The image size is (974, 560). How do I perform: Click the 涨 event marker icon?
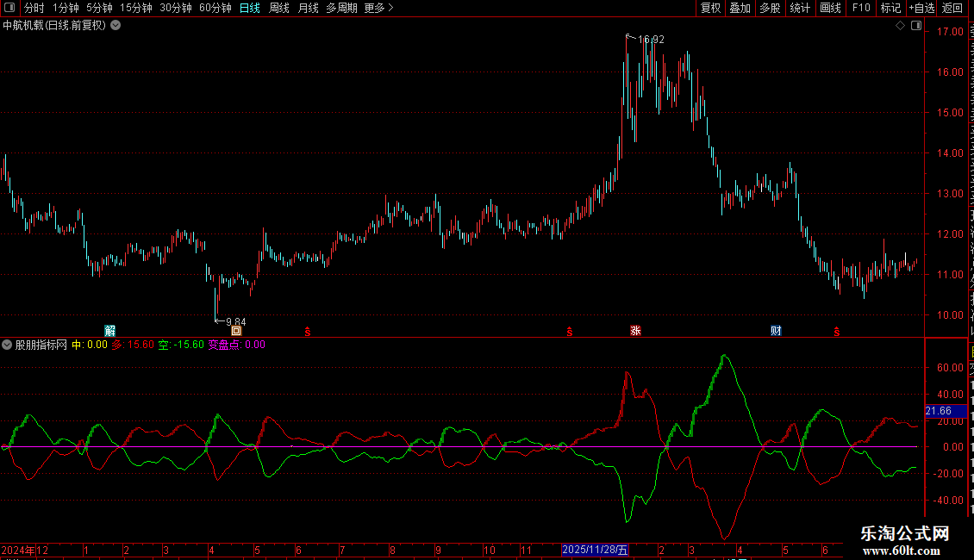(635, 330)
